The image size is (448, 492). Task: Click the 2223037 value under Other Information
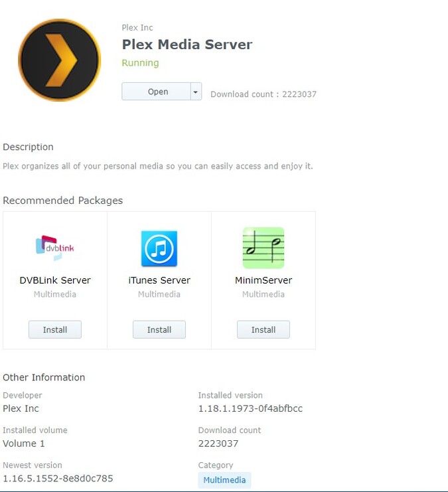tap(218, 444)
